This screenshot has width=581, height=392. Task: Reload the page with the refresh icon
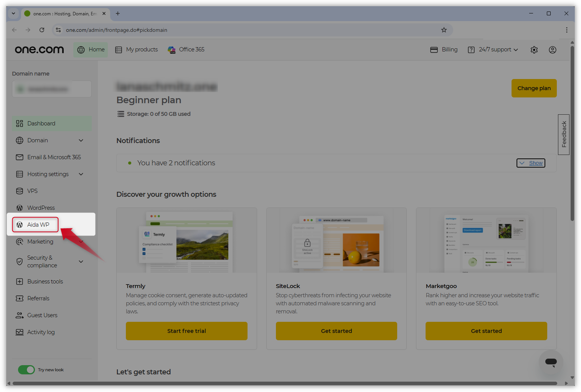[x=42, y=30]
